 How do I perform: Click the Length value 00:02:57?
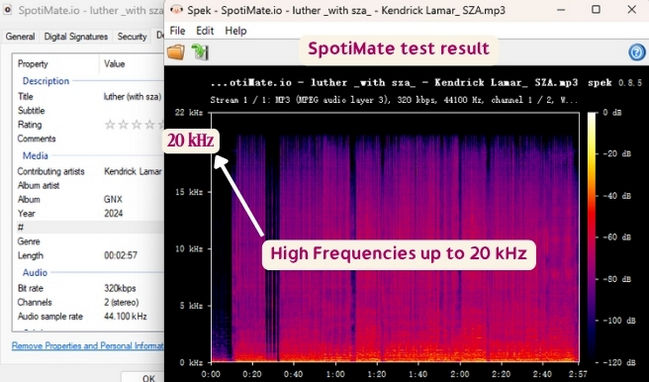tap(120, 255)
